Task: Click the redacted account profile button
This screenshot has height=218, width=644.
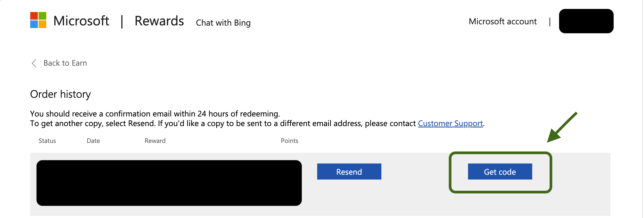Action: pyautogui.click(x=586, y=21)
